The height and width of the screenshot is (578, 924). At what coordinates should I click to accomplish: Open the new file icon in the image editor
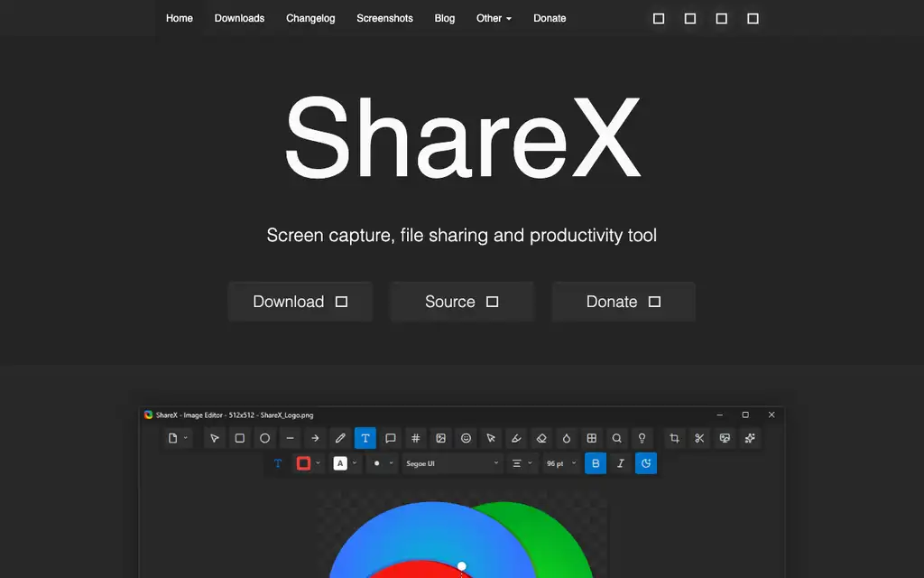click(x=172, y=438)
